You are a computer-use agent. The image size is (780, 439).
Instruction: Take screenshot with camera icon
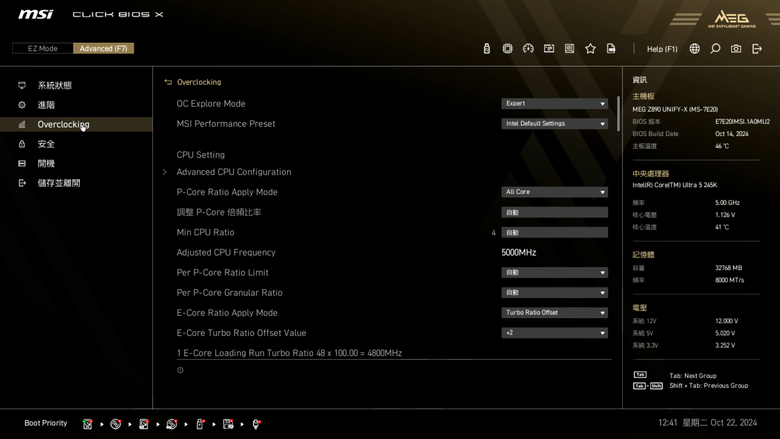click(736, 48)
